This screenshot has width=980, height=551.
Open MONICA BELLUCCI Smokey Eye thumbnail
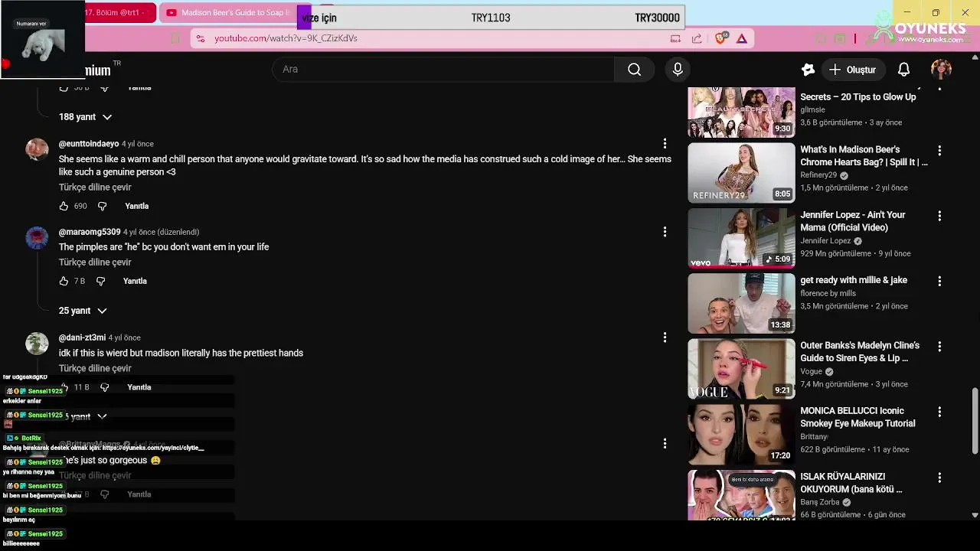741,435
